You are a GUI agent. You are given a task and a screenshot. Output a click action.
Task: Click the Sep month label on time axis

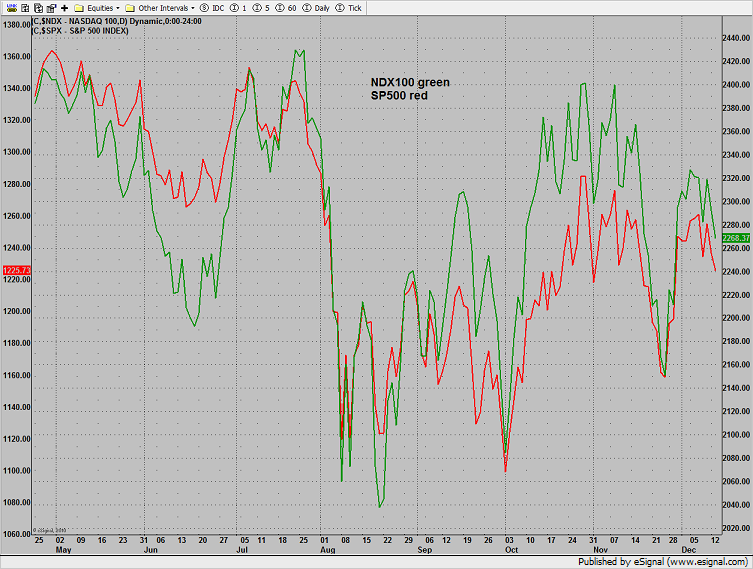tap(425, 550)
